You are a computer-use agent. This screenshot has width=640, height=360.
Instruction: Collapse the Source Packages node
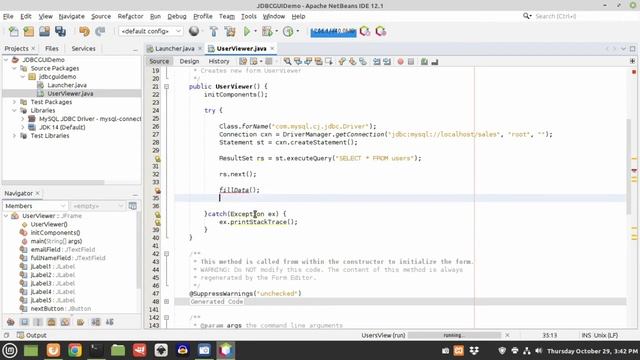(x=14, y=68)
